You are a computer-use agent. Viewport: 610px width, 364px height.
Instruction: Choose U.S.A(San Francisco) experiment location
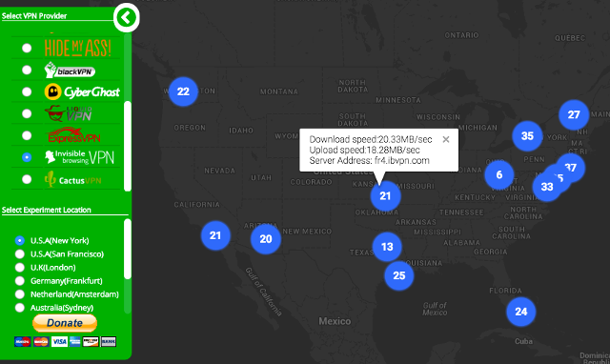(x=20, y=254)
